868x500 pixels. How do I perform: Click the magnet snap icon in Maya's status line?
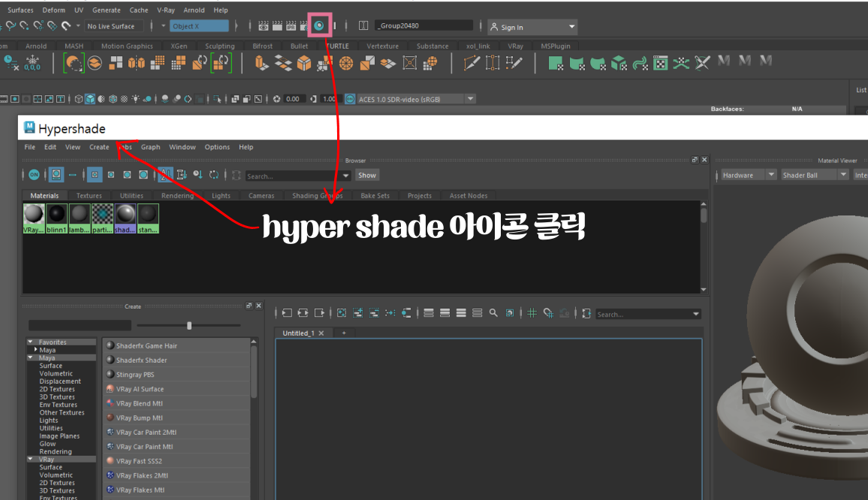[66, 26]
